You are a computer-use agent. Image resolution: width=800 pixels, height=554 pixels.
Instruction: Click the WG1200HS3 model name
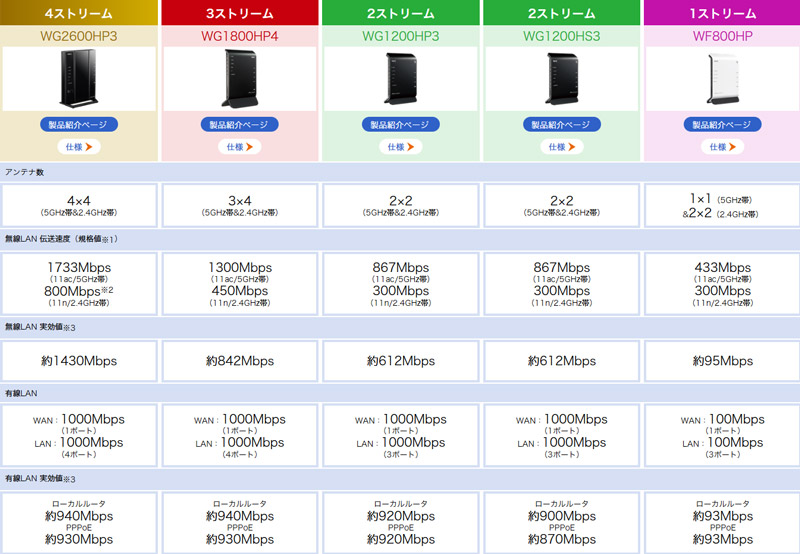(562, 36)
